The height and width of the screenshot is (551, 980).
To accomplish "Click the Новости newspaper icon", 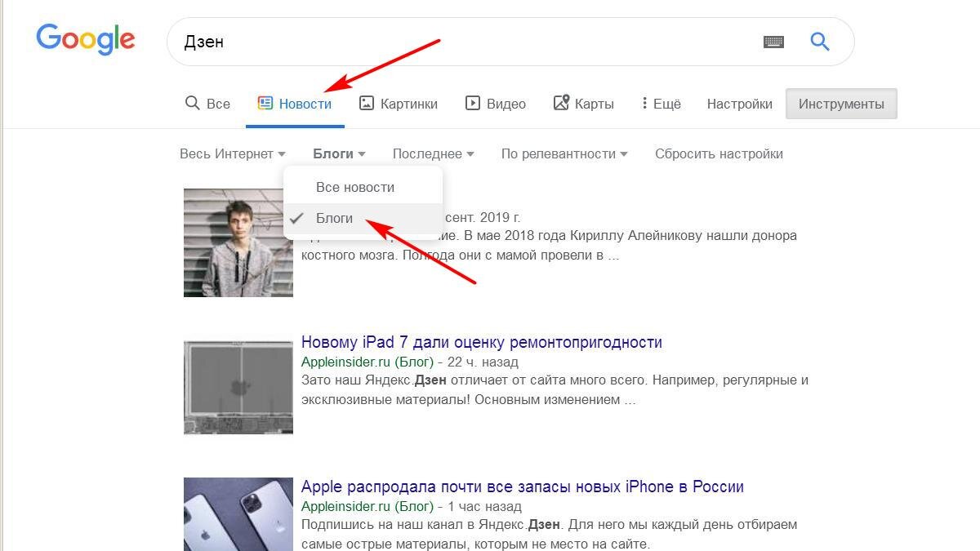I will click(265, 103).
